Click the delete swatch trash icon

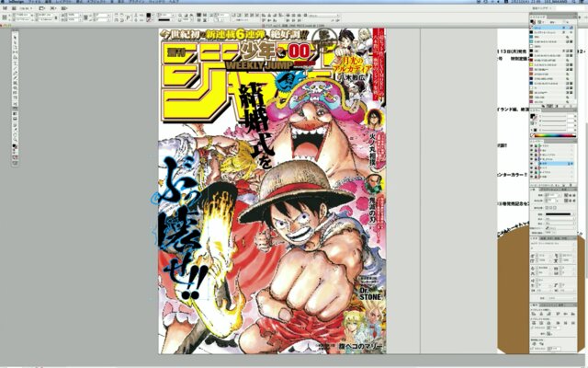(x=571, y=106)
